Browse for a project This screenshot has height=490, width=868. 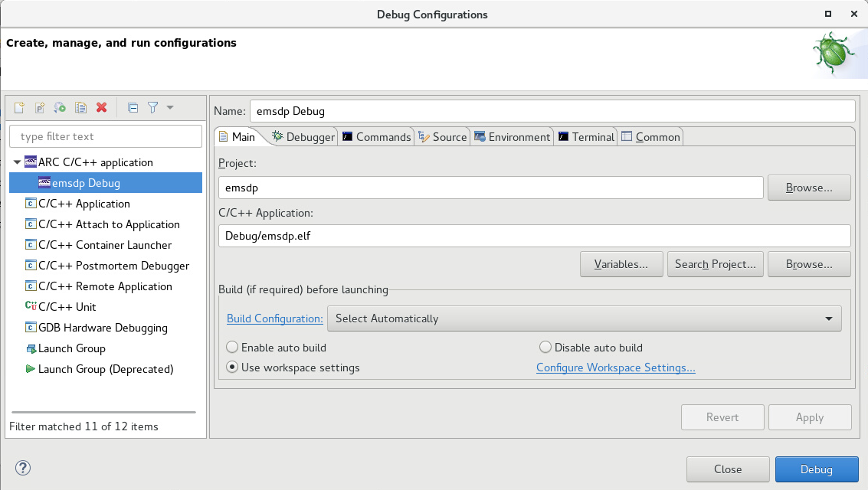click(x=809, y=187)
